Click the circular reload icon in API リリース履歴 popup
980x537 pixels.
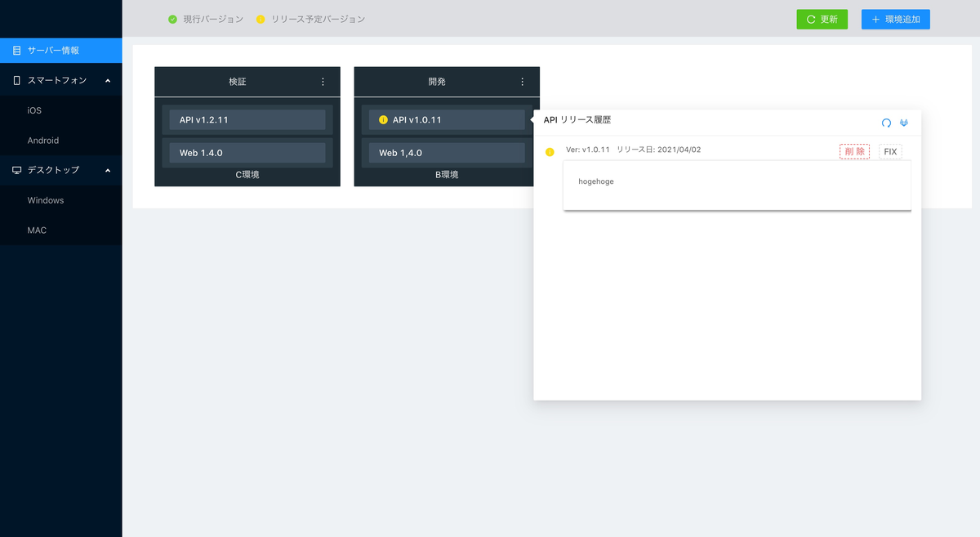coord(886,123)
